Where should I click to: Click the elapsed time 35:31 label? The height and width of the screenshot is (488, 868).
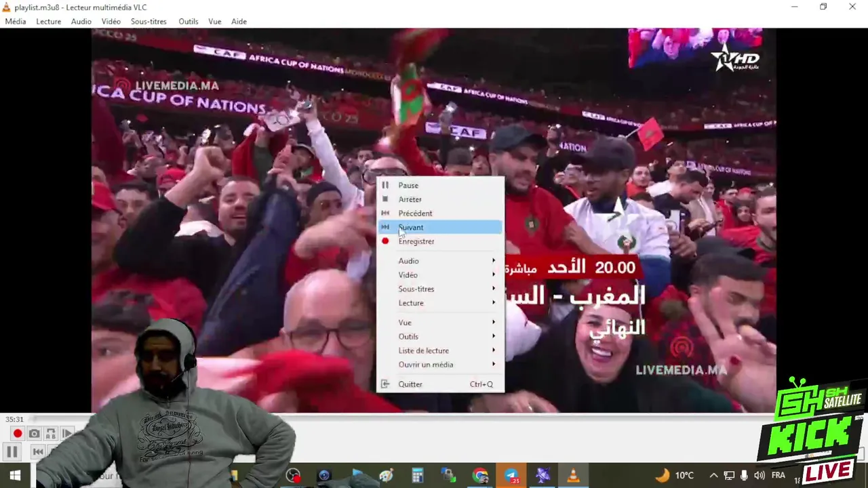[x=14, y=420]
